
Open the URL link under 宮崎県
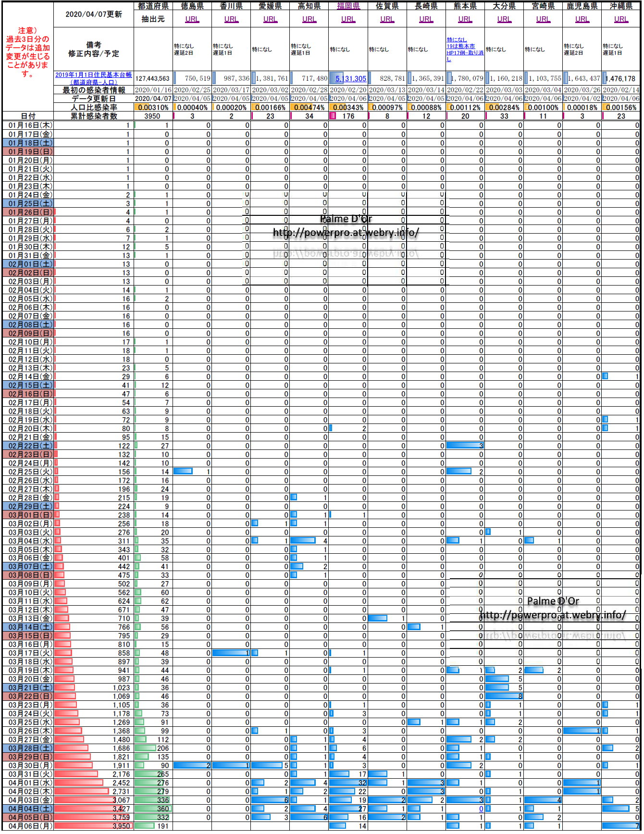pyautogui.click(x=543, y=19)
